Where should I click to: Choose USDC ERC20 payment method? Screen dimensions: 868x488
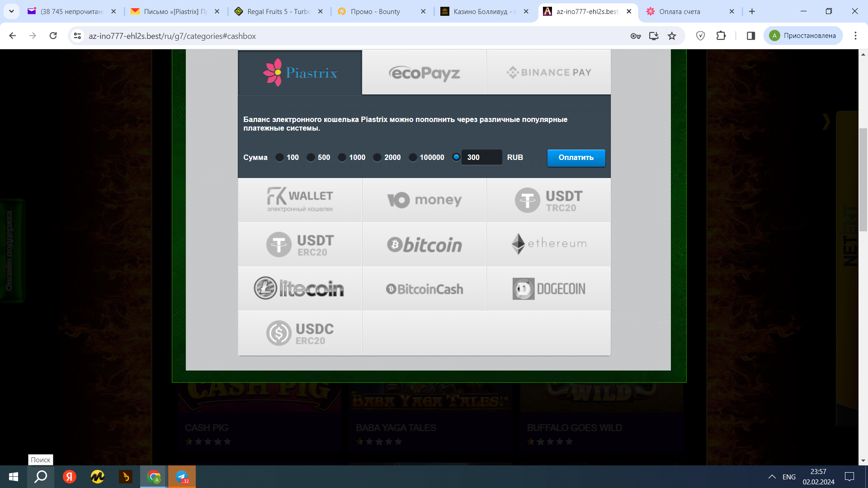300,333
